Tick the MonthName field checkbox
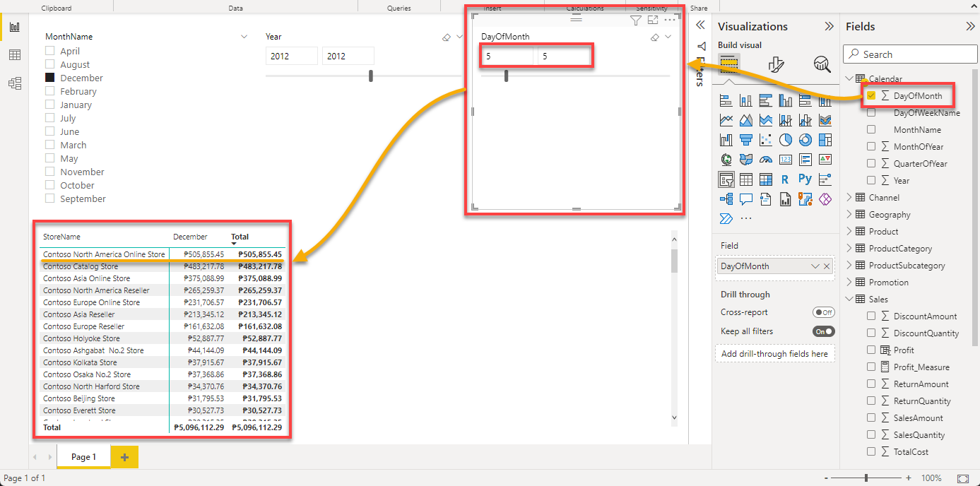 pyautogui.click(x=871, y=129)
